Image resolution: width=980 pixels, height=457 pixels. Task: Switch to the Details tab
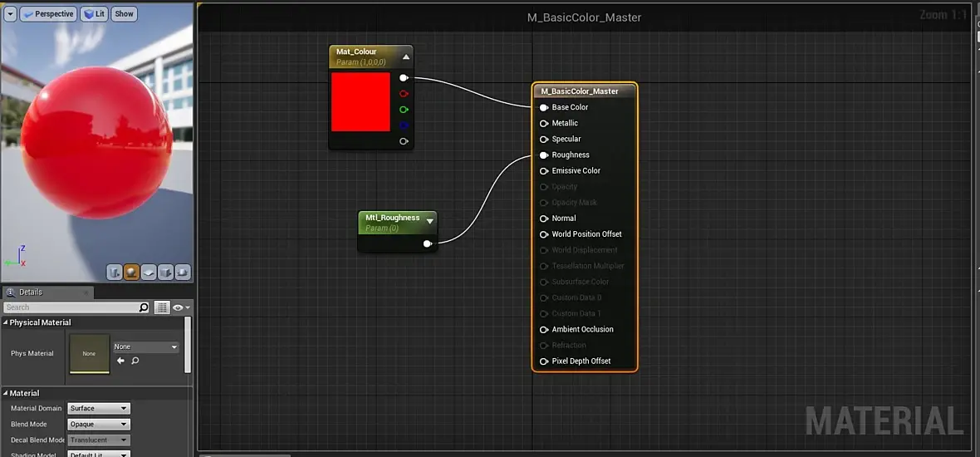coord(30,292)
